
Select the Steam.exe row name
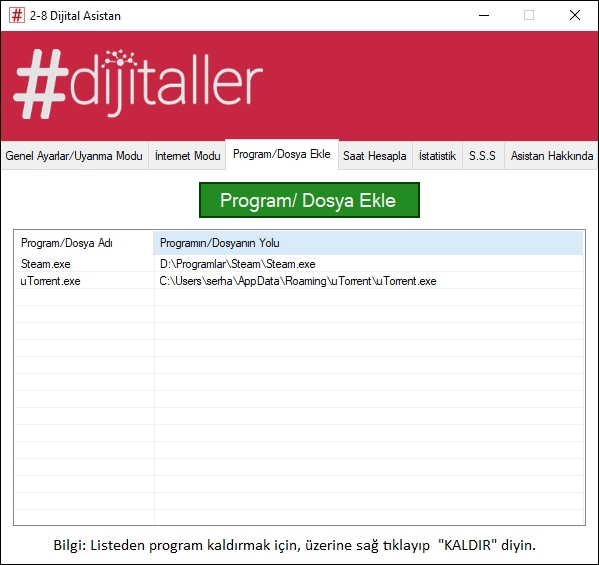45,264
